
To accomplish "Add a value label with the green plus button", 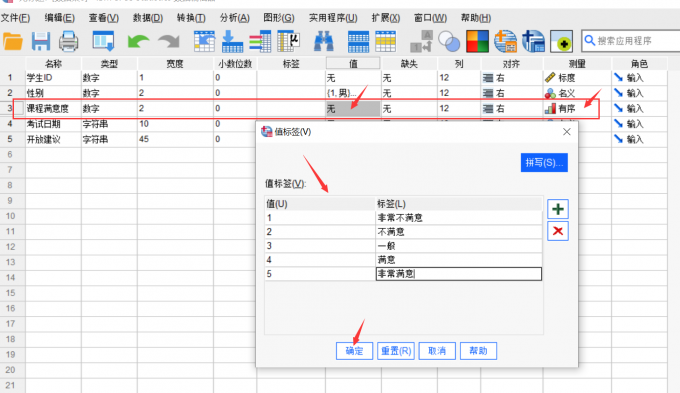I will 558,210.
